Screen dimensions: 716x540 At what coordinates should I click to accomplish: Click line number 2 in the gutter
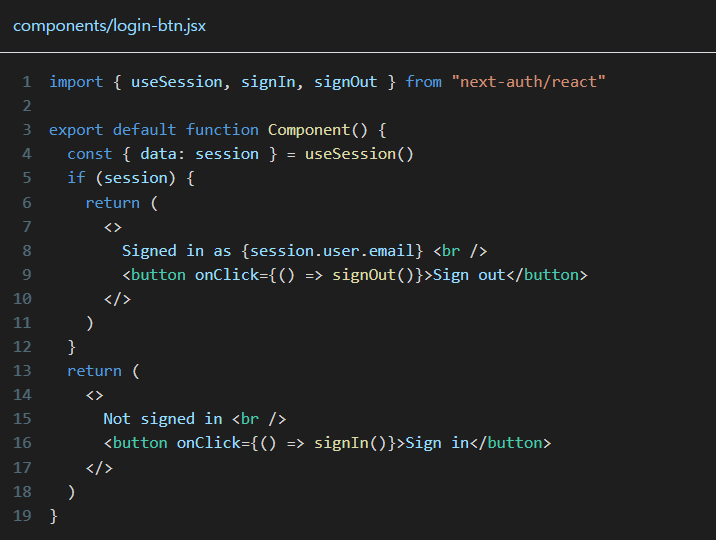click(26, 106)
